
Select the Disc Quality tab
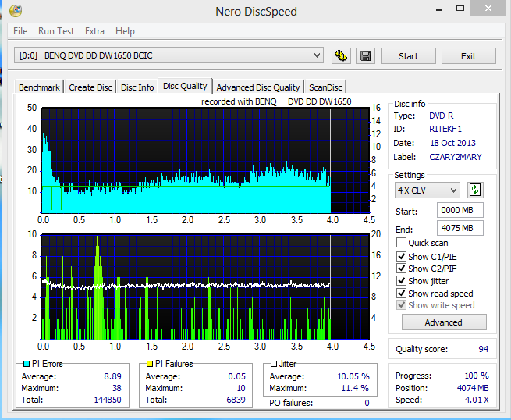coord(185,86)
